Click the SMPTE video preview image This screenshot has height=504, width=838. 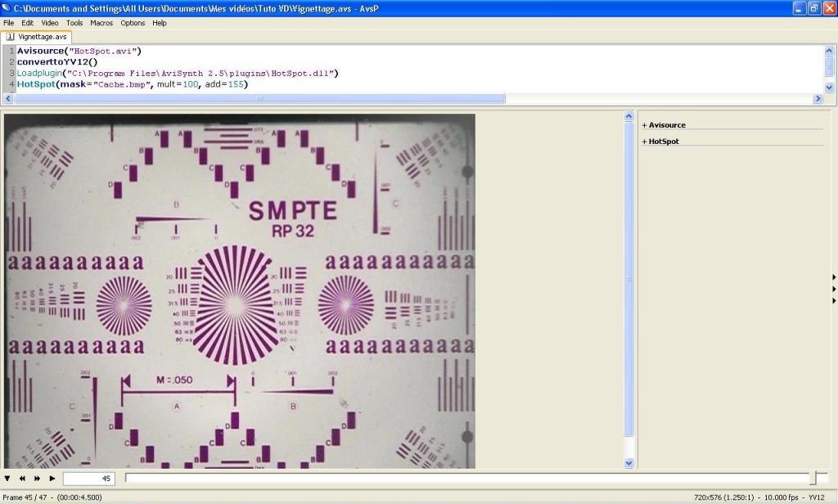tap(240, 290)
